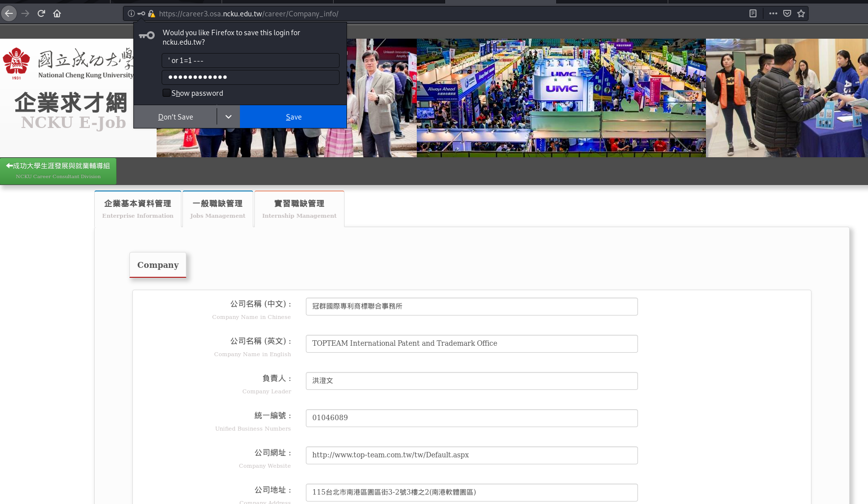This screenshot has width=868, height=504.
Task: Click the blue Save button
Action: (x=293, y=117)
